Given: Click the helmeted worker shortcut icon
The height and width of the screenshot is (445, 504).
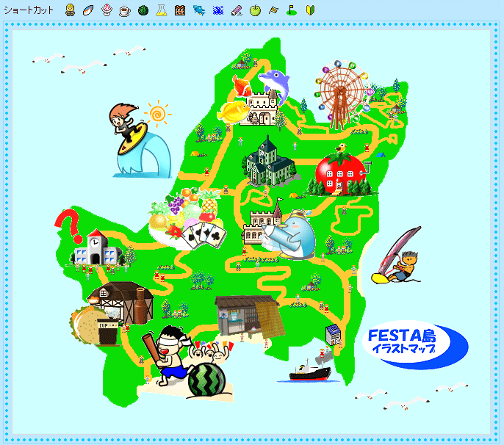Looking at the screenshot, I should click(x=70, y=10).
